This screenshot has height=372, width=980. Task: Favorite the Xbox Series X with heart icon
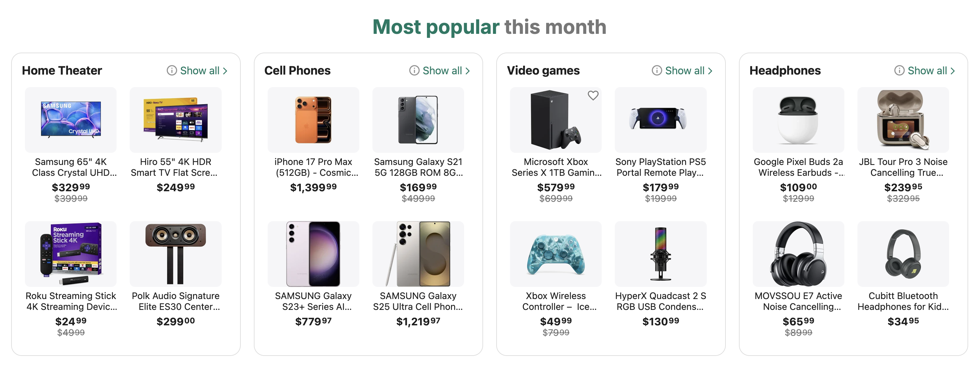pyautogui.click(x=593, y=95)
